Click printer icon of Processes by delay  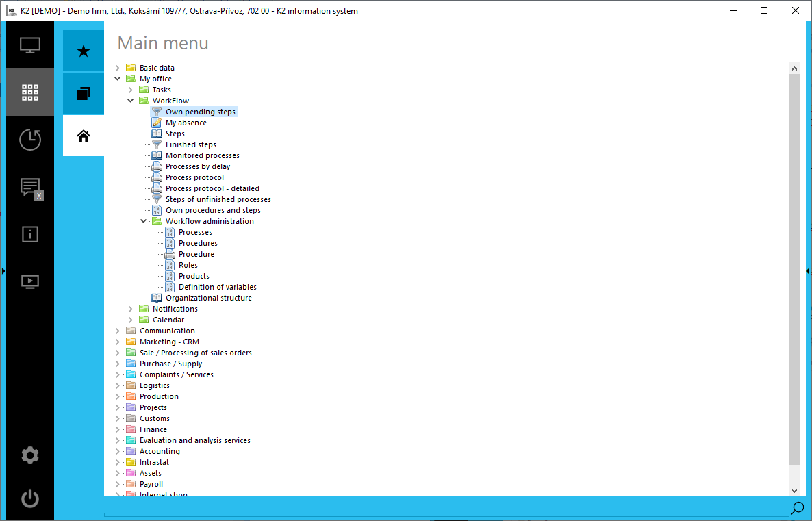coord(156,167)
